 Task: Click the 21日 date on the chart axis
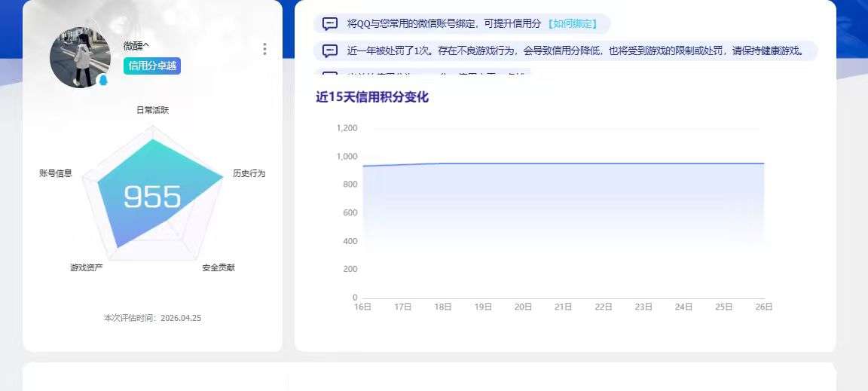coord(563,307)
